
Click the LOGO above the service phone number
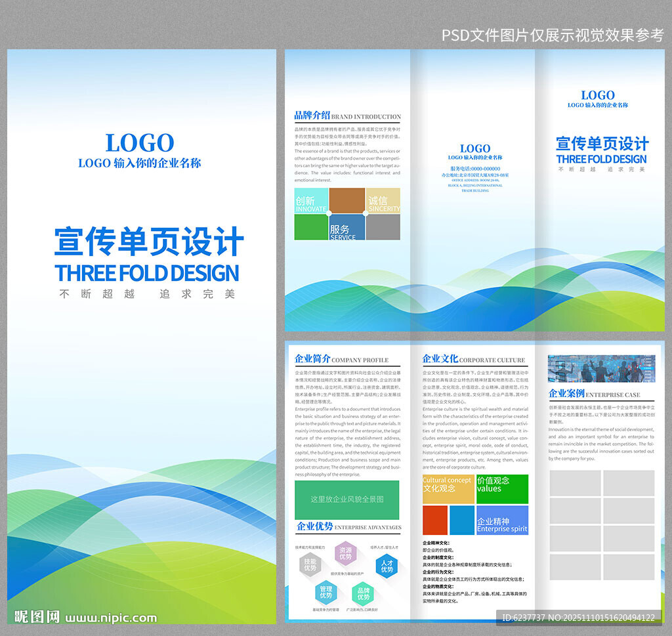[x=475, y=149]
